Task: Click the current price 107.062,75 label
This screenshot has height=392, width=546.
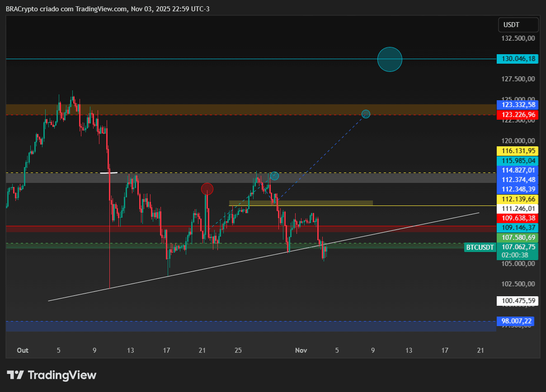Action: click(518, 247)
